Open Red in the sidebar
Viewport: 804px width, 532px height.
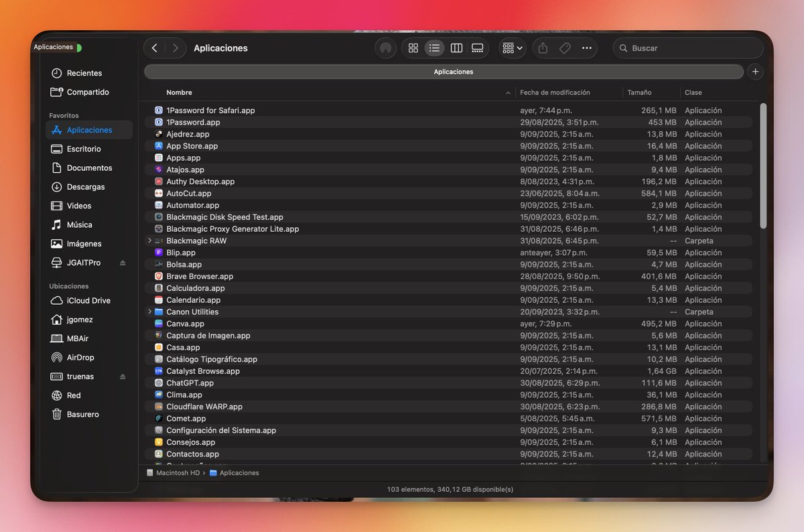tap(74, 395)
